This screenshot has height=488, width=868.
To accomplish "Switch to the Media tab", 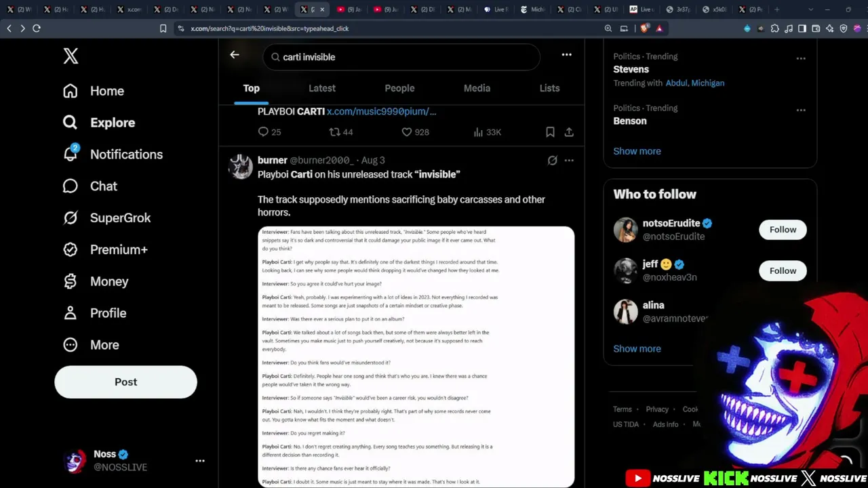I will pyautogui.click(x=477, y=89).
